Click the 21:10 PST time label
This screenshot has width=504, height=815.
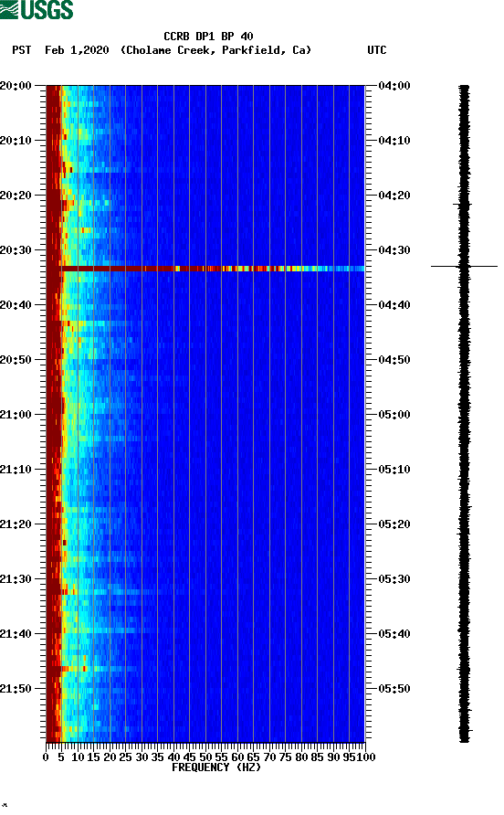(x=16, y=470)
